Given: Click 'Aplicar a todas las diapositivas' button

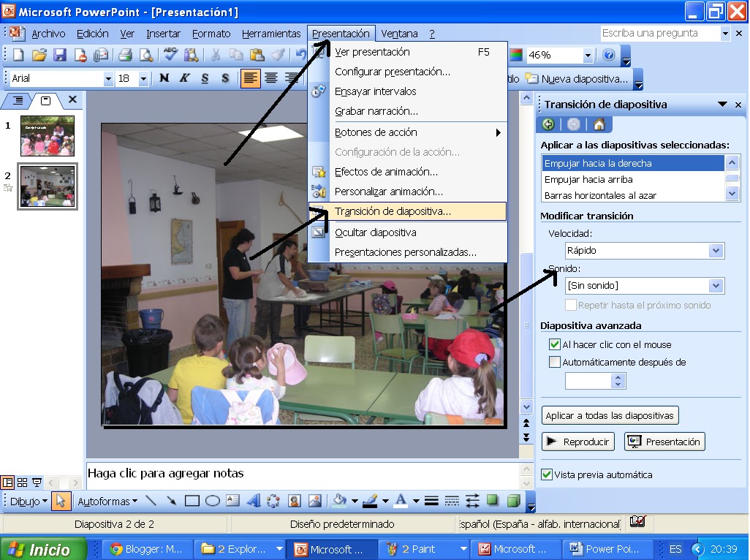Looking at the screenshot, I should coord(610,415).
